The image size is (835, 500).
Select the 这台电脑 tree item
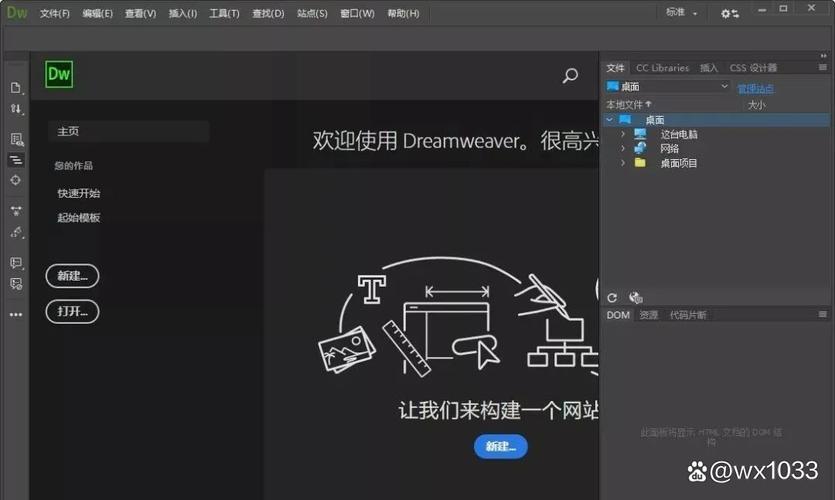click(x=678, y=134)
